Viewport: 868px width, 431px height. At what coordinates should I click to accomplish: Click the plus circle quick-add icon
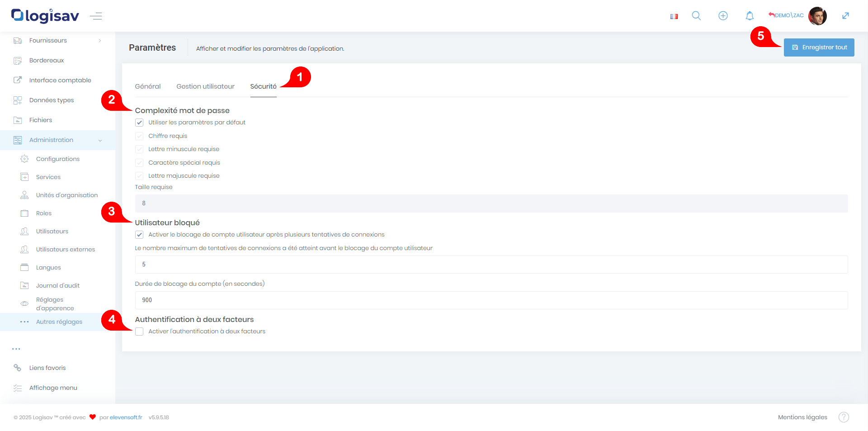723,16
